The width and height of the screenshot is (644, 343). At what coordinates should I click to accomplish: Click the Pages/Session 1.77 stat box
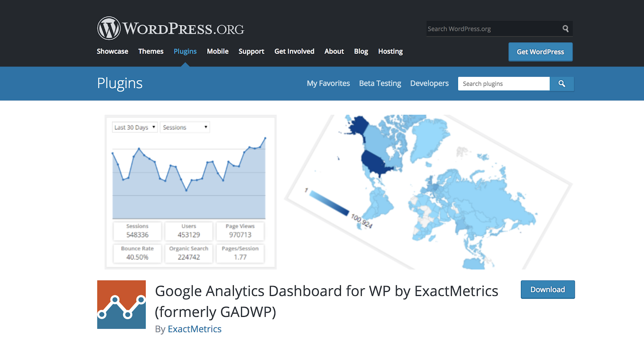[x=240, y=254]
